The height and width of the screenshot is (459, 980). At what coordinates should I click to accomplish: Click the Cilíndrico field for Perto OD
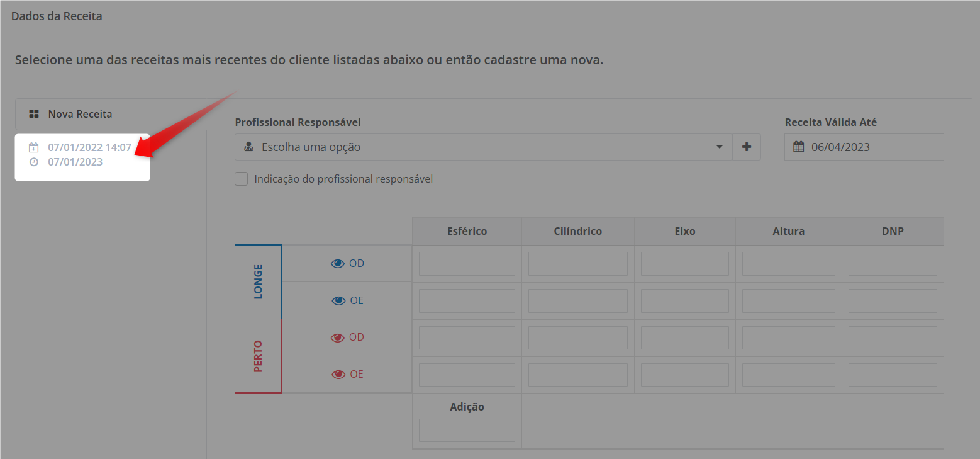[578, 338]
